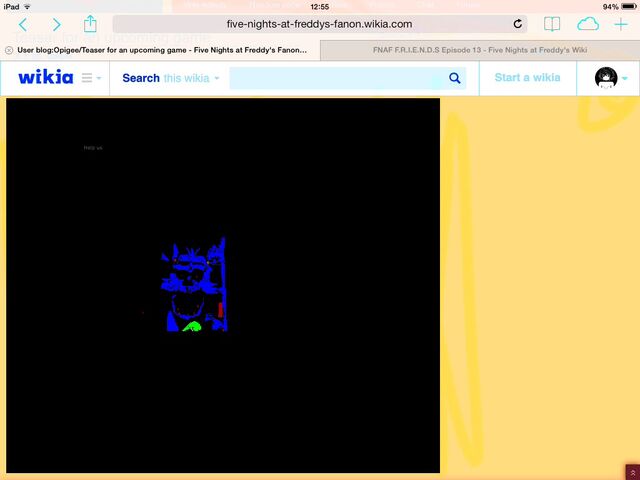The height and width of the screenshot is (480, 640).
Task: Tap the 12:55 clock in status bar
Action: (x=320, y=7)
